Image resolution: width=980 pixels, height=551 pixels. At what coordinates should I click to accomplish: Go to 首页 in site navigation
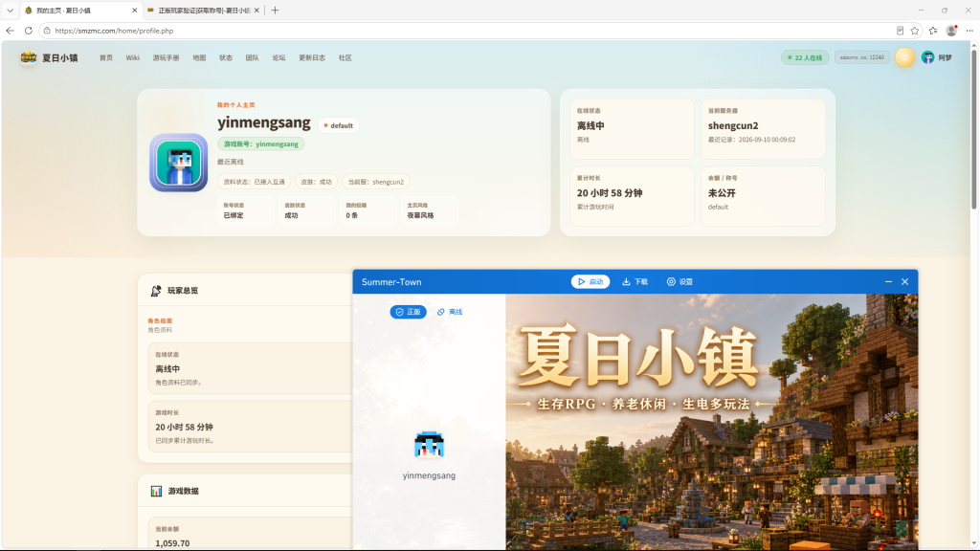click(x=106, y=57)
